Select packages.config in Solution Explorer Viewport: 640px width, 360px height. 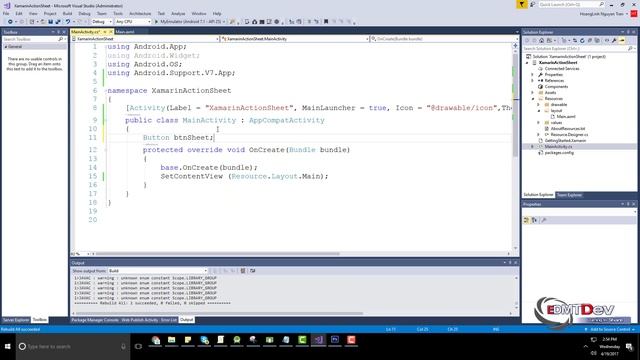(559, 153)
